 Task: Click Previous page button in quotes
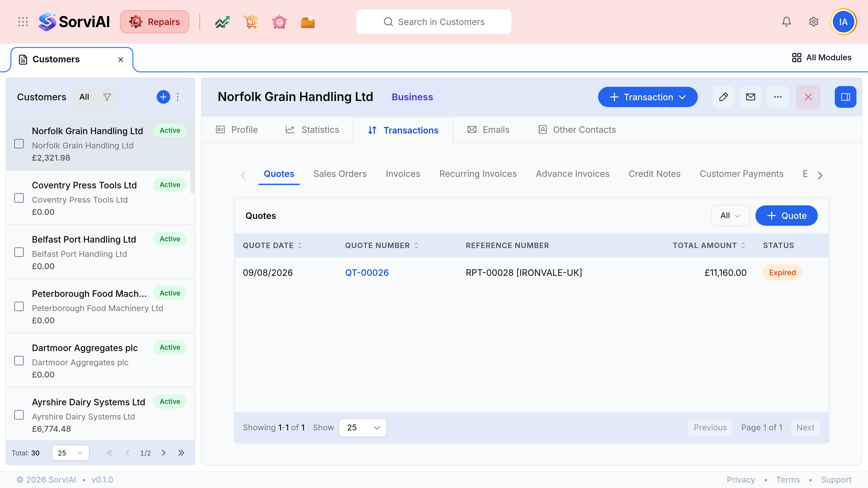[x=710, y=428]
